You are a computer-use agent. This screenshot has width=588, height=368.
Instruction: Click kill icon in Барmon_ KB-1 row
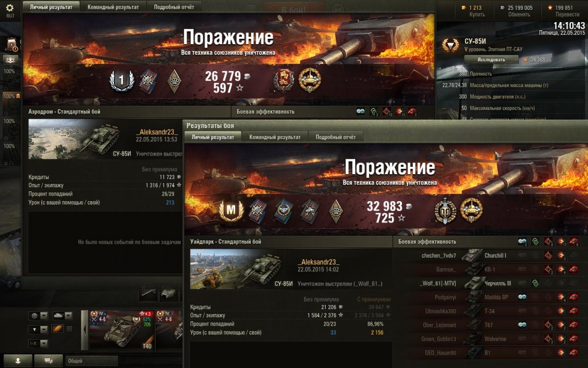[574, 269]
